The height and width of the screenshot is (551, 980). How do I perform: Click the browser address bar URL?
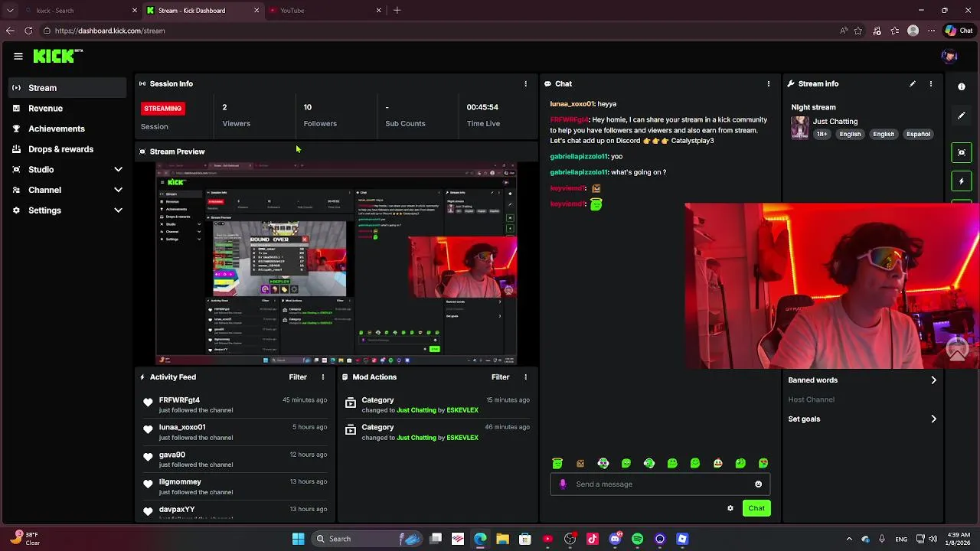[x=110, y=31]
